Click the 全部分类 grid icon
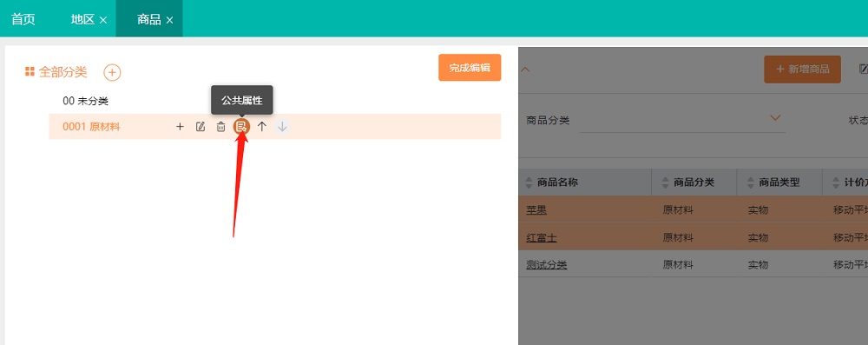The height and width of the screenshot is (345, 868). pos(30,71)
